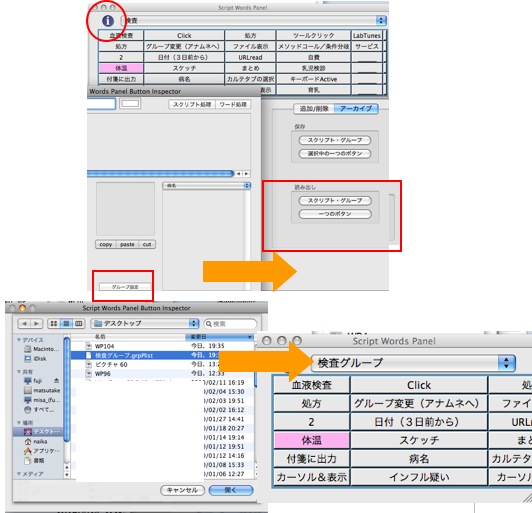Switch to the アーカイブ tab
This screenshot has width=532, height=513.
click(356, 109)
